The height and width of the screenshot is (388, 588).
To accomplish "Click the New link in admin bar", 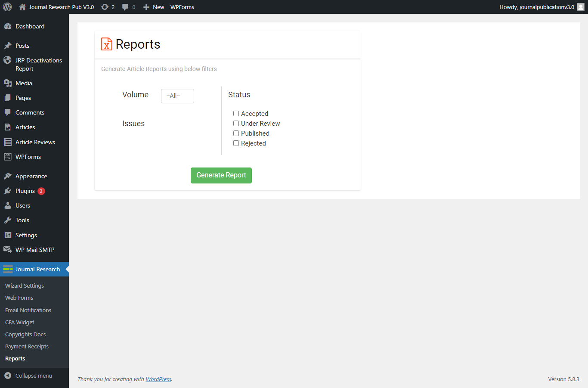I will coord(158,7).
